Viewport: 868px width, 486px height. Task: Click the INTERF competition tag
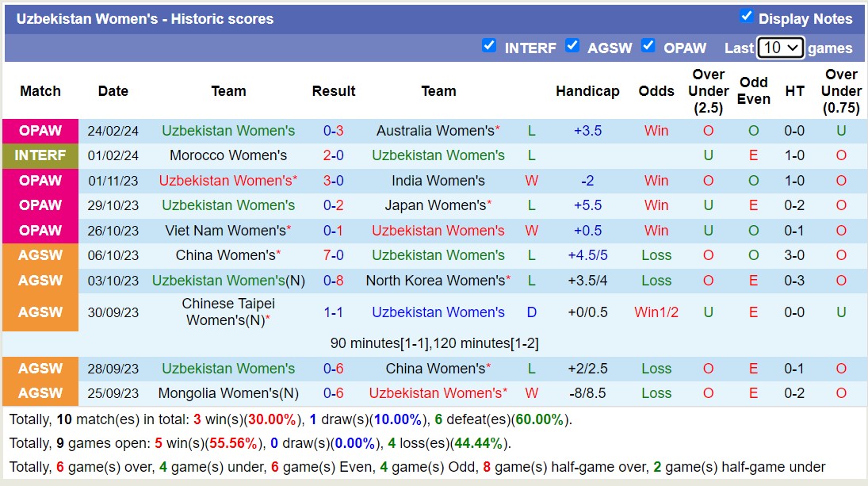pos(40,155)
